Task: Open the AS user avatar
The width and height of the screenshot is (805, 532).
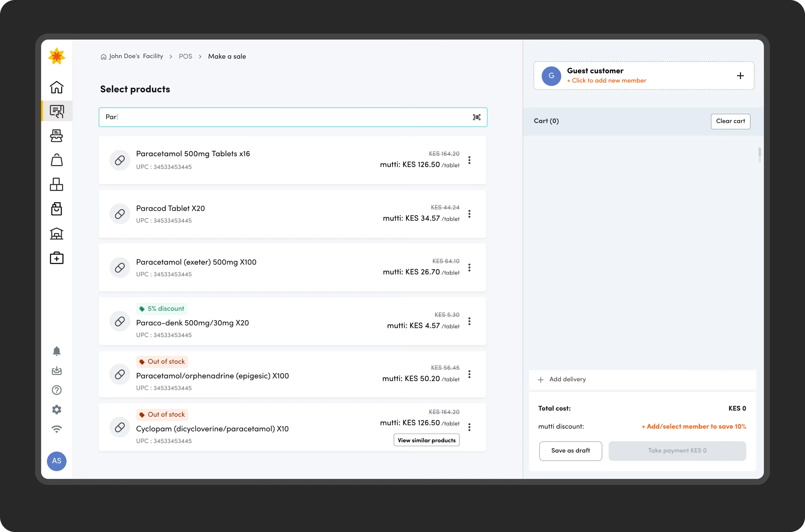Action: pyautogui.click(x=57, y=461)
